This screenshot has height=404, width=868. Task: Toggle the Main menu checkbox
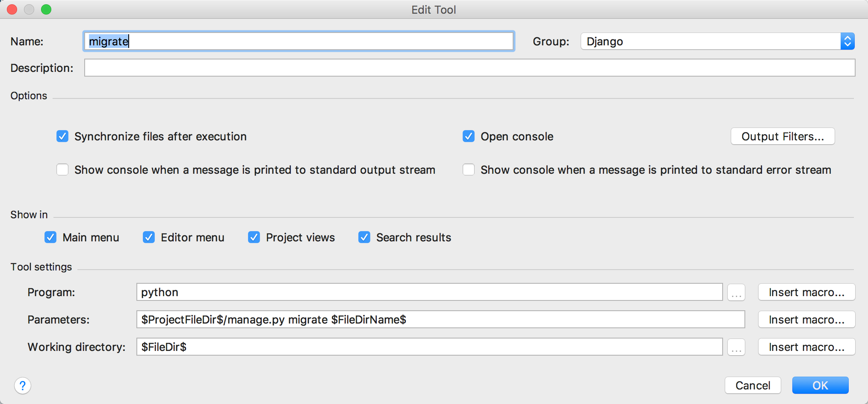tap(50, 237)
